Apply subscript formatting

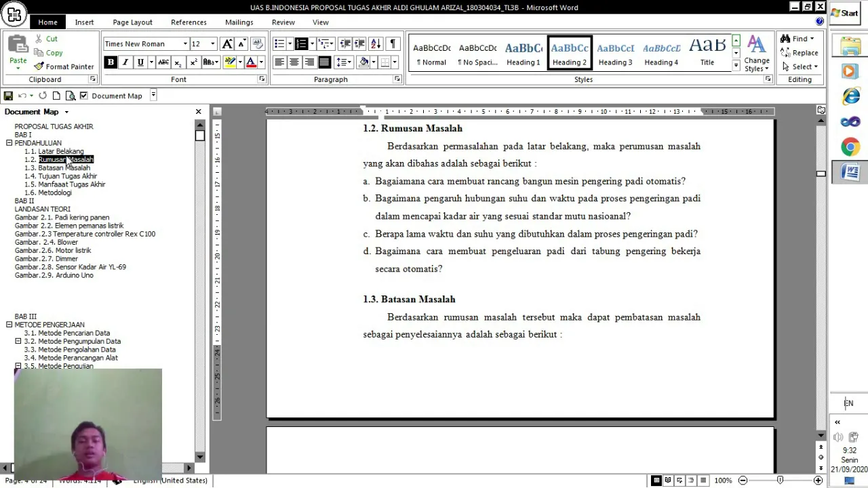pyautogui.click(x=178, y=62)
